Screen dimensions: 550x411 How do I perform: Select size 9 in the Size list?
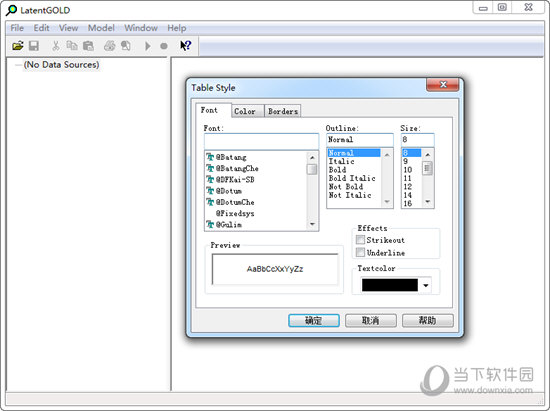pos(406,161)
